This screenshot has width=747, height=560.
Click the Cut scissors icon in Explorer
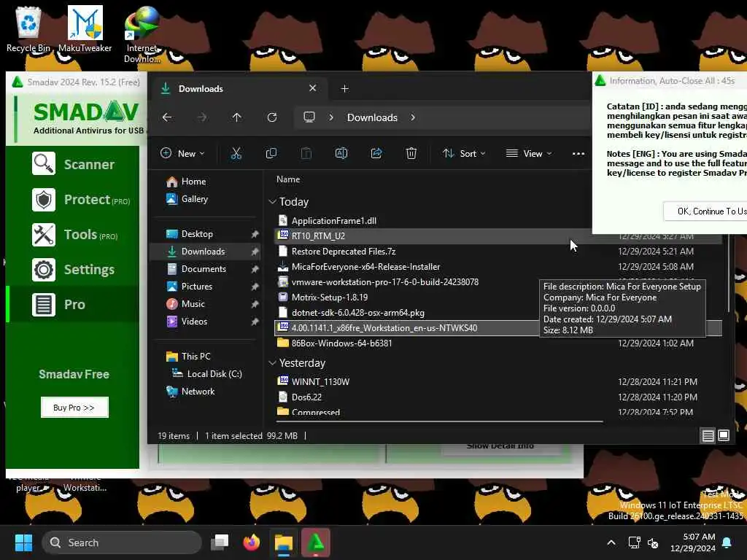pyautogui.click(x=236, y=153)
